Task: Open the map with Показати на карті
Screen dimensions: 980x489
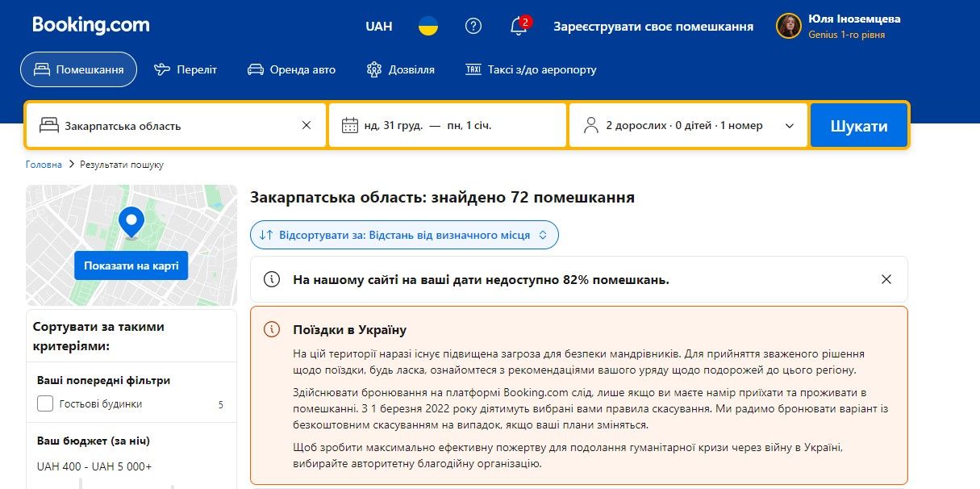Action: [x=131, y=265]
